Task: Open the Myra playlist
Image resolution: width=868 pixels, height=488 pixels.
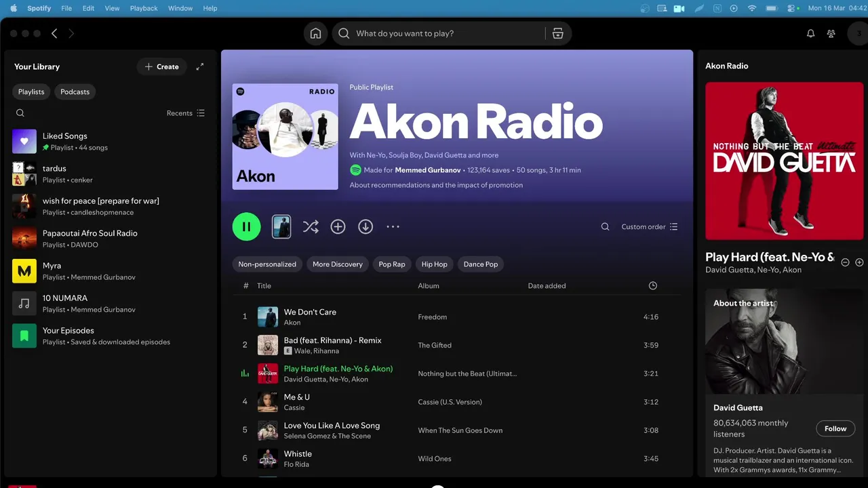Action: point(111,271)
